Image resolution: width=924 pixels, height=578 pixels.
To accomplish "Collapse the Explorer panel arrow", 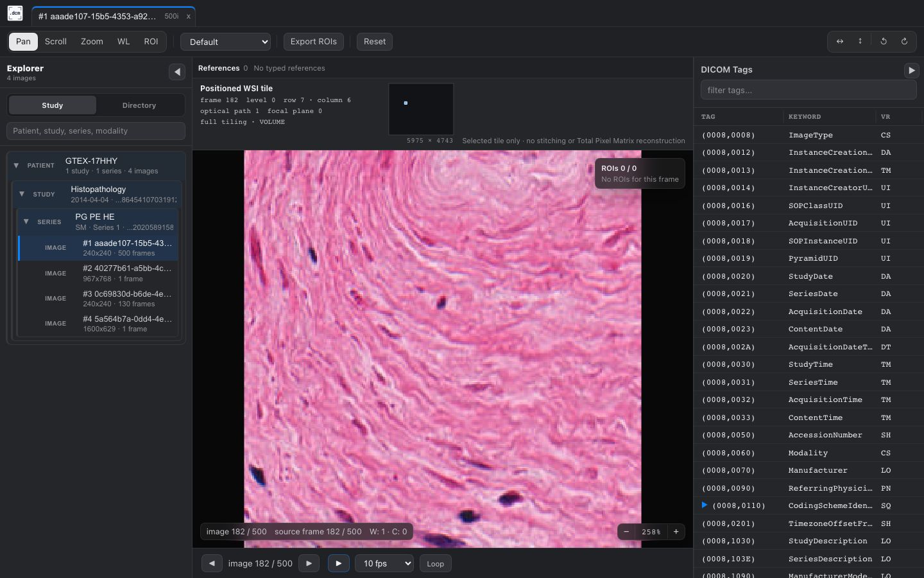I will click(177, 72).
